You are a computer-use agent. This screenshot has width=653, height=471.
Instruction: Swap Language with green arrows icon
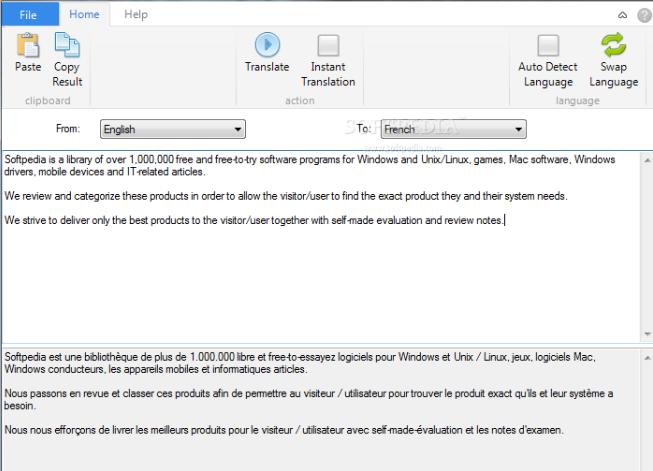click(613, 45)
